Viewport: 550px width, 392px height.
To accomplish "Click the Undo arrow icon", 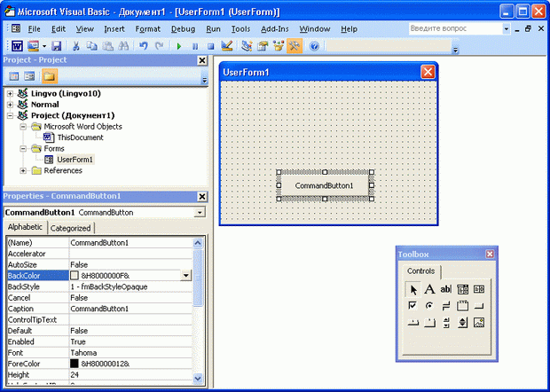I will coord(143,46).
